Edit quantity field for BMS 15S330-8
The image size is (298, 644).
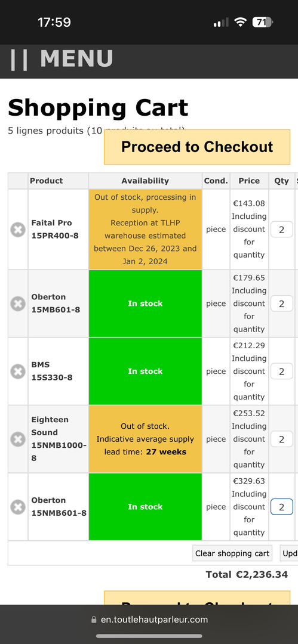281,371
